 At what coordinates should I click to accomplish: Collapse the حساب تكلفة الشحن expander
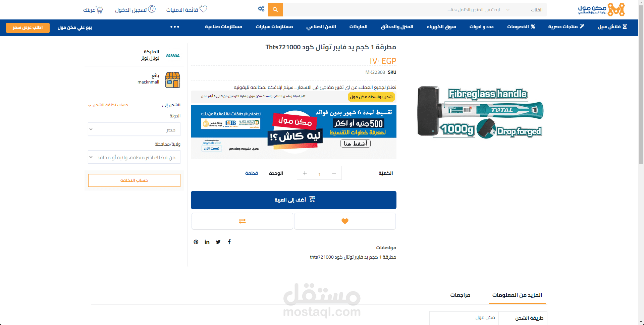tap(108, 105)
